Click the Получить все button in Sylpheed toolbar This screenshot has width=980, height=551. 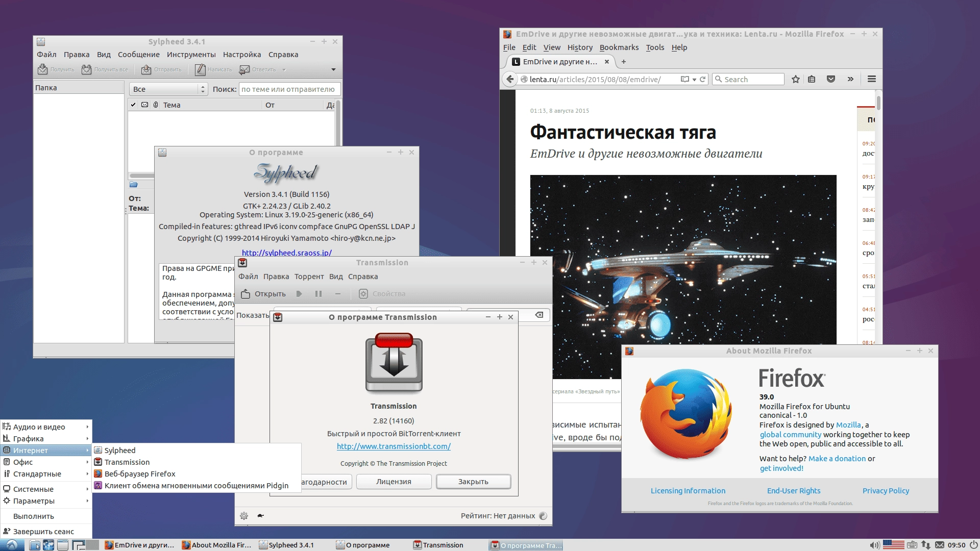coord(105,69)
